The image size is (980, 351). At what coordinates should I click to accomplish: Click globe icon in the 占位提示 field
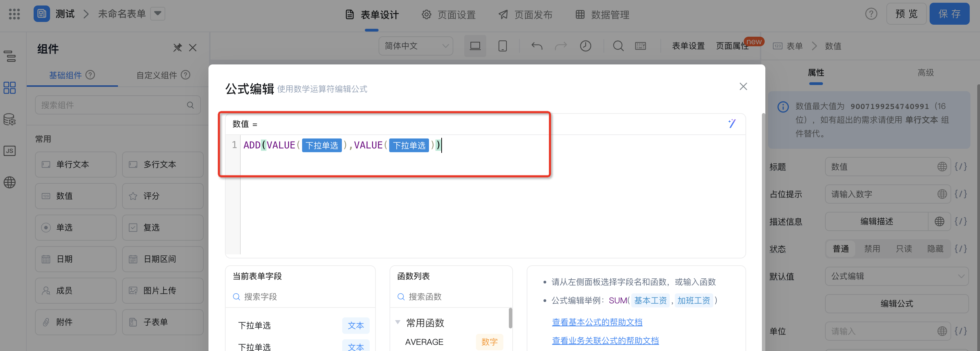942,194
